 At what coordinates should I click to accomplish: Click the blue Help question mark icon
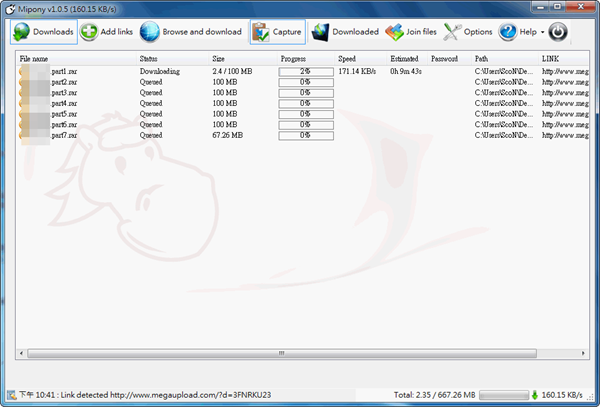point(508,32)
